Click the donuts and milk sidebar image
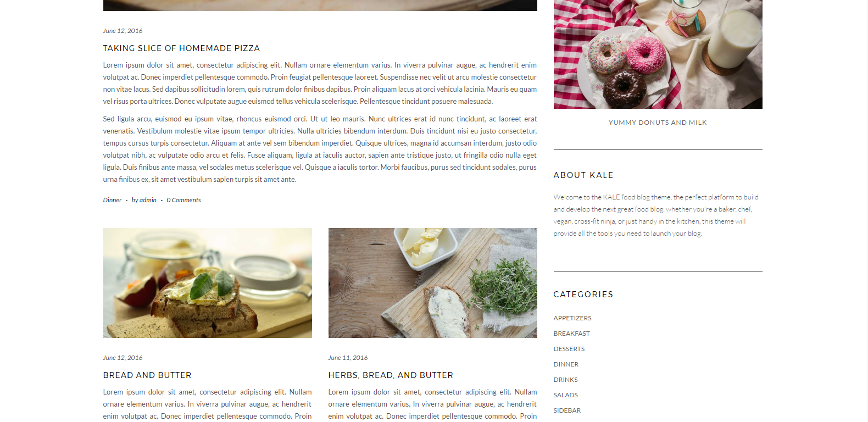 point(658,54)
